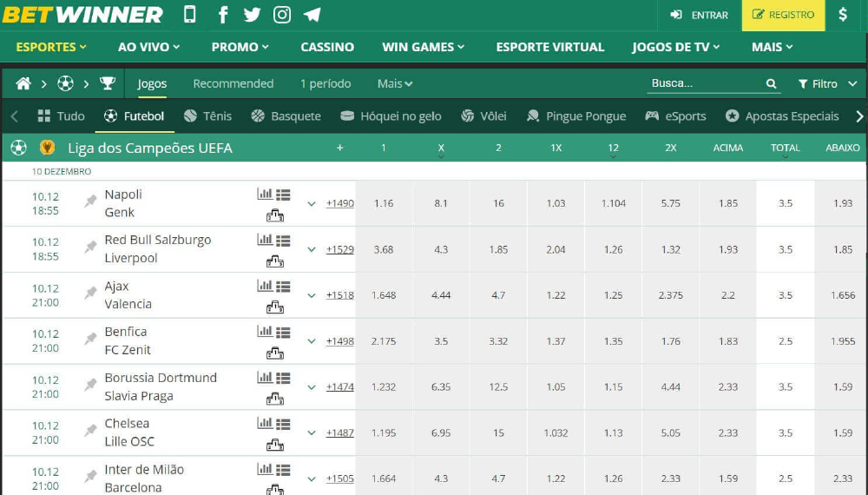Click the search magnifier icon
Screen dimensions: 868x495
tap(771, 83)
